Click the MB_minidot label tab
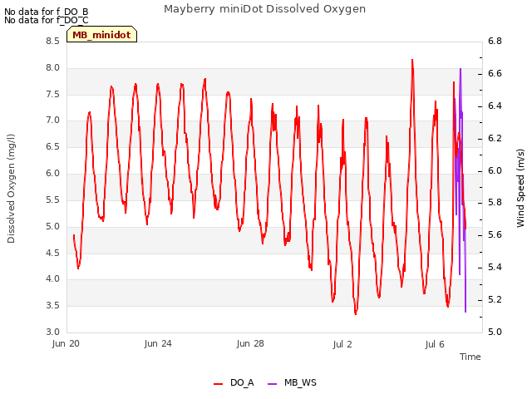The image size is (532, 399). (x=101, y=35)
